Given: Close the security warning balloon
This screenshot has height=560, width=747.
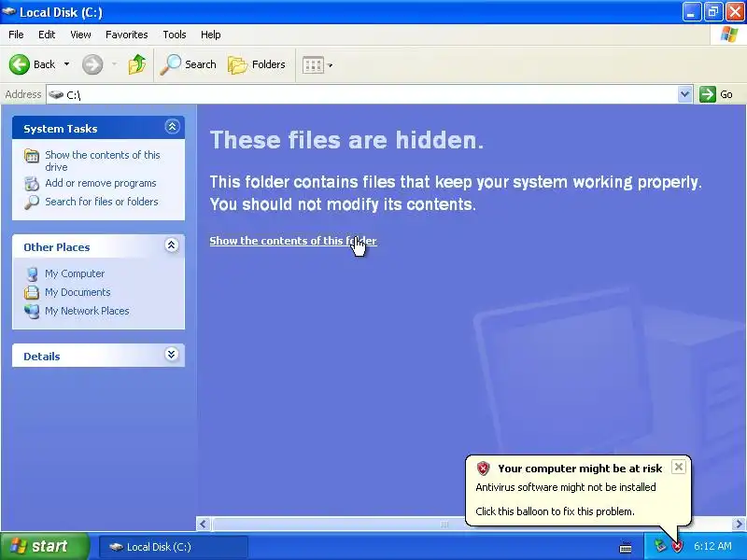Looking at the screenshot, I should 679,467.
